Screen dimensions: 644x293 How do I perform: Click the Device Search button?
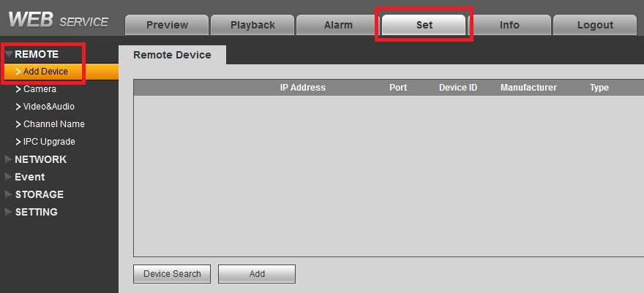172,274
